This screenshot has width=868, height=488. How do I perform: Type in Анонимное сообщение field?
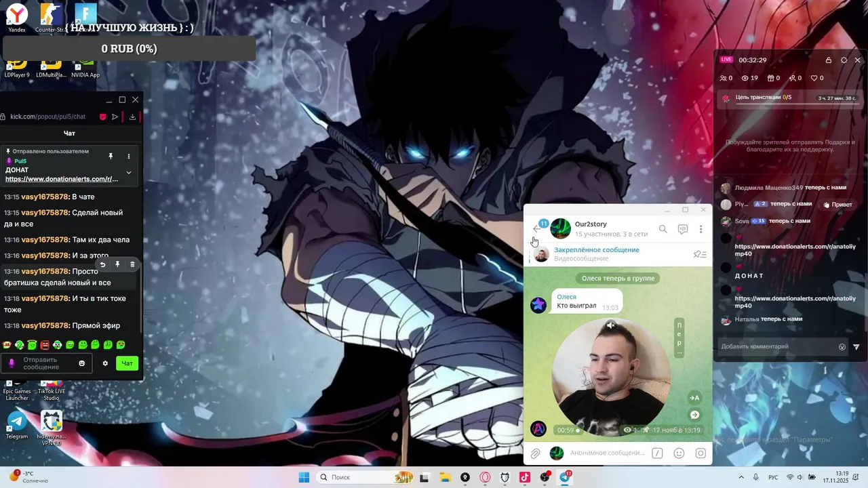click(x=607, y=453)
